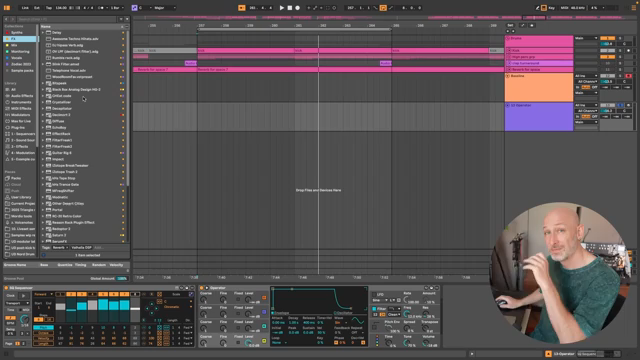Select the Reverb for space track header
The image size is (640, 360).
tap(539, 69)
